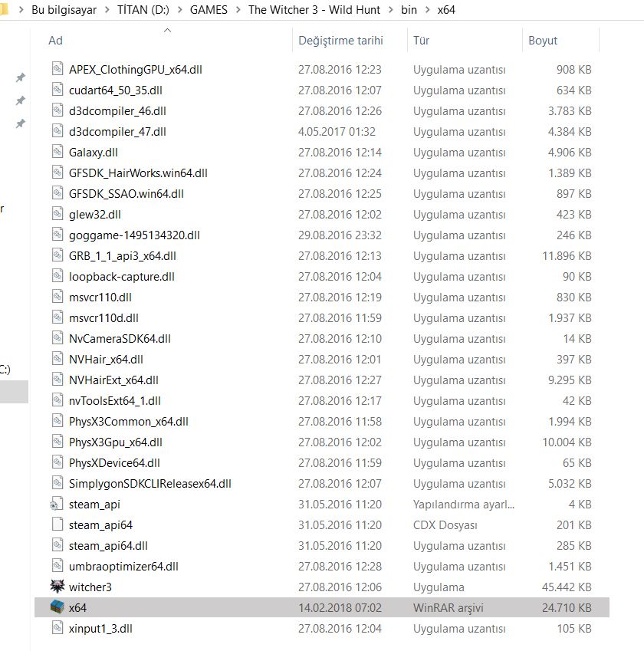Click the 11.896 KB size value
The image size is (644, 651).
[567, 256]
